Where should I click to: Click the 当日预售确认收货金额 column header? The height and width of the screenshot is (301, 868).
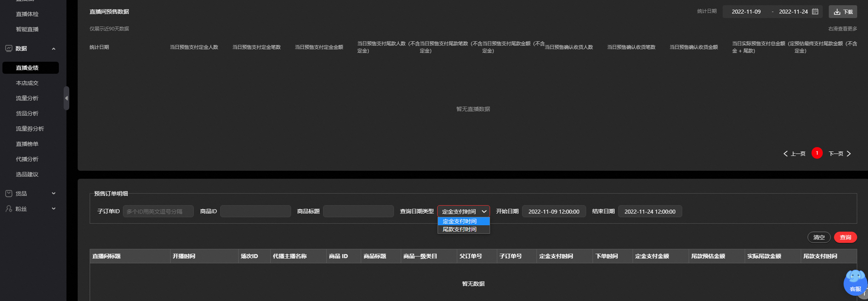(694, 47)
